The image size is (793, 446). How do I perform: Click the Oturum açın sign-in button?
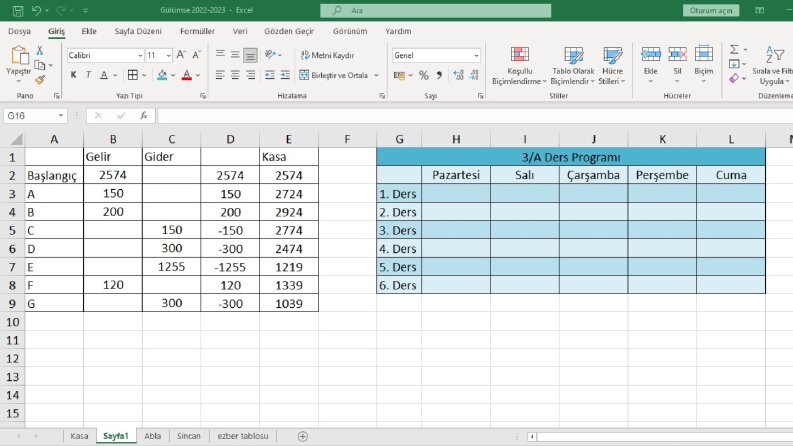[x=711, y=11]
